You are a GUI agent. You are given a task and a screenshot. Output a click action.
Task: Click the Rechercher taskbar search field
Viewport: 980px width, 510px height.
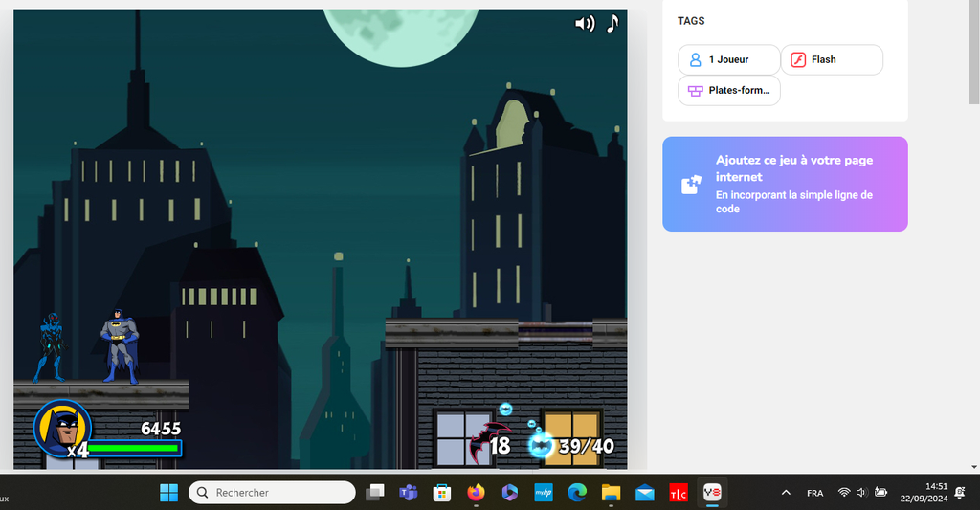click(x=273, y=493)
